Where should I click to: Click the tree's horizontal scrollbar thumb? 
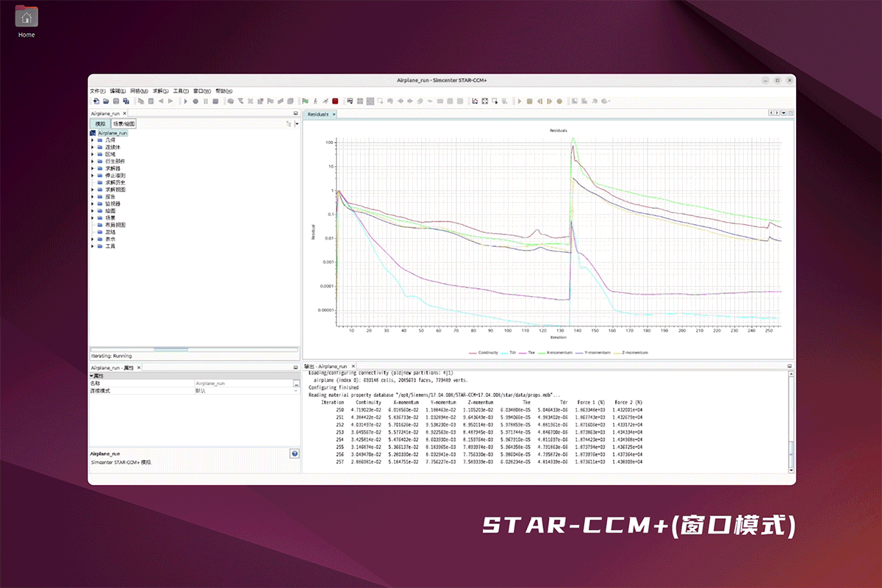(171, 349)
